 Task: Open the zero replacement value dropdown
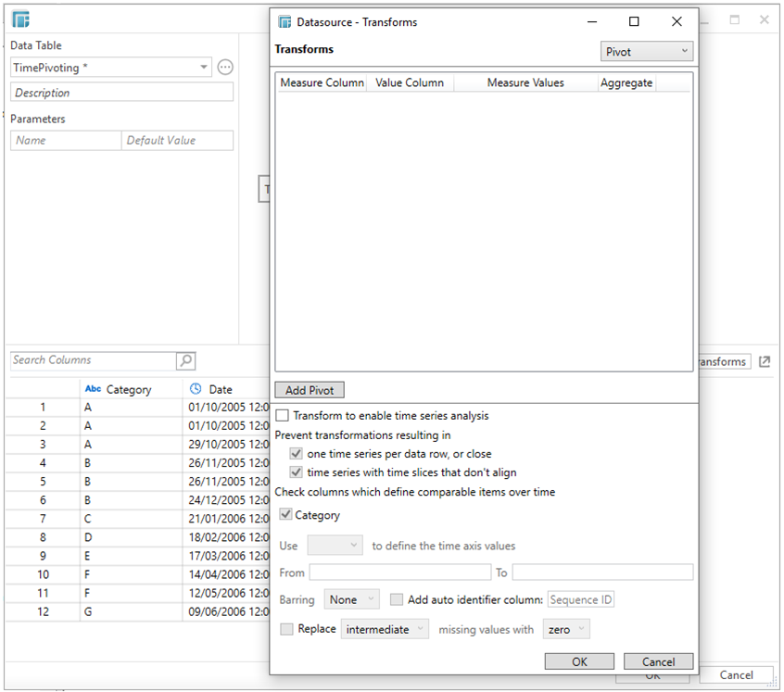coord(566,629)
